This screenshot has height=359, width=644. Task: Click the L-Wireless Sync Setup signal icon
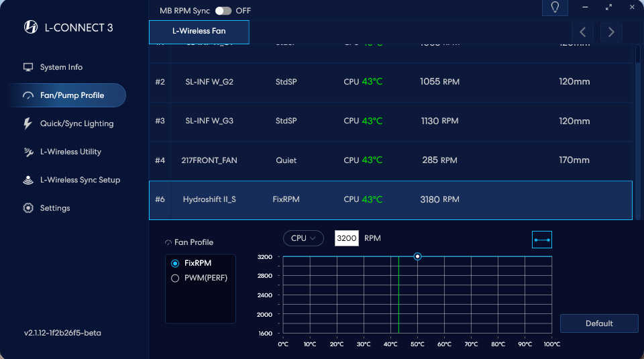(x=28, y=180)
